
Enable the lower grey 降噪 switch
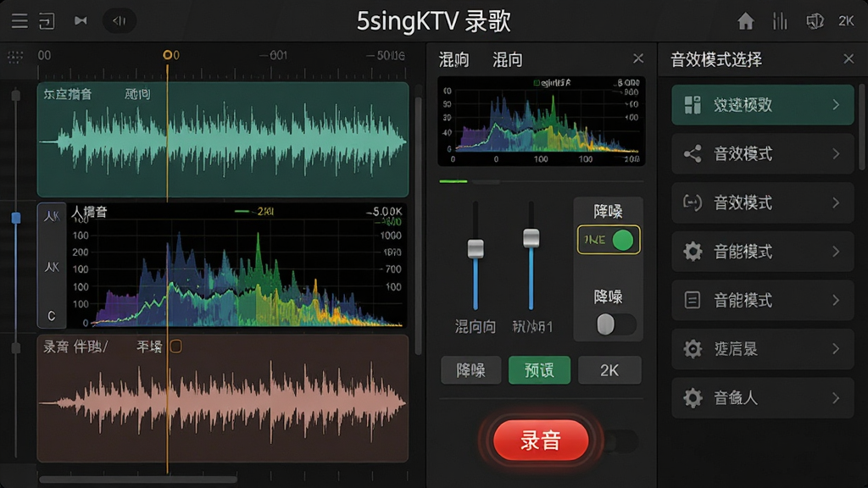click(615, 324)
